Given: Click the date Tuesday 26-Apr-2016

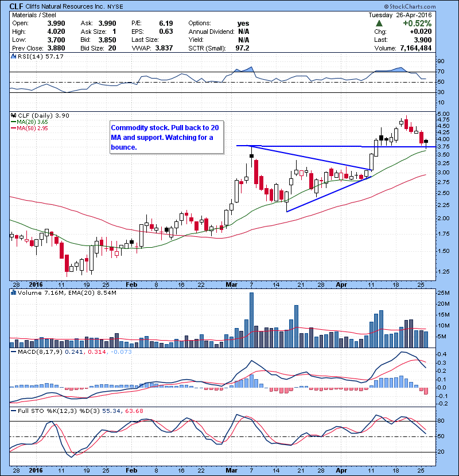Looking at the screenshot, I should coord(400,15).
